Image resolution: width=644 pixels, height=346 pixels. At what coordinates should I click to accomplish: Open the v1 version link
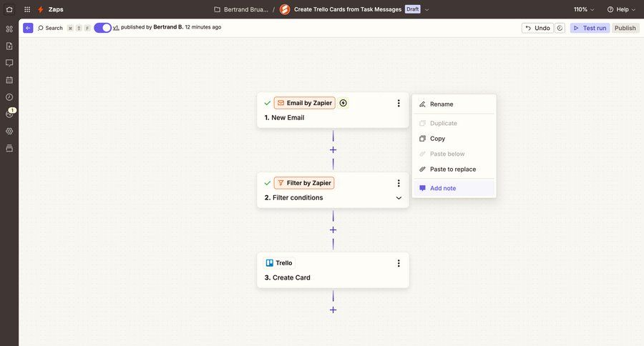coord(116,27)
